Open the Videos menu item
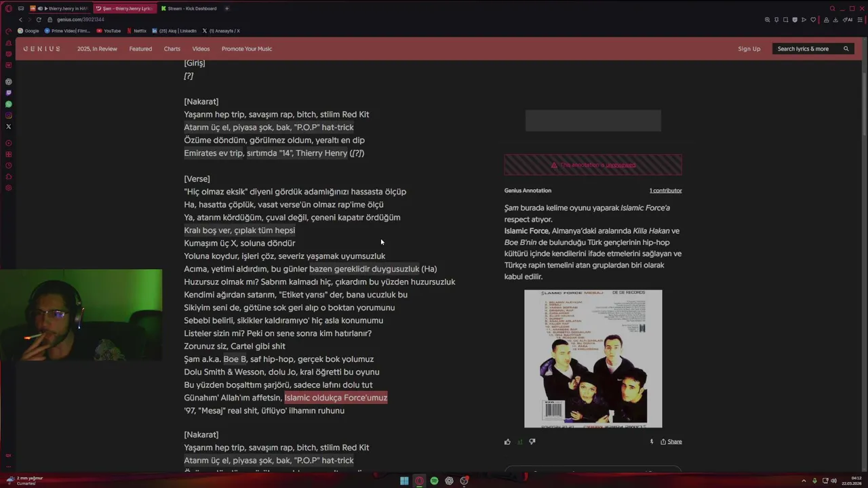Viewport: 868px width, 488px height. 201,49
